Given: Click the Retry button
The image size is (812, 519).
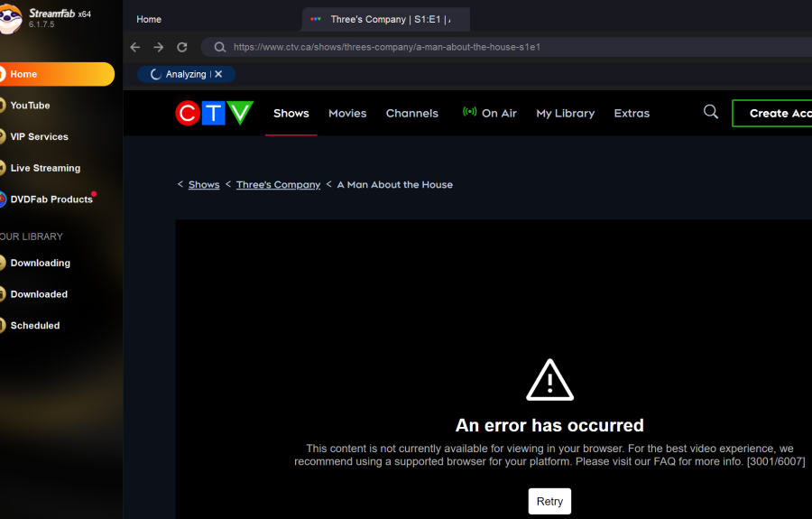Looking at the screenshot, I should point(549,501).
